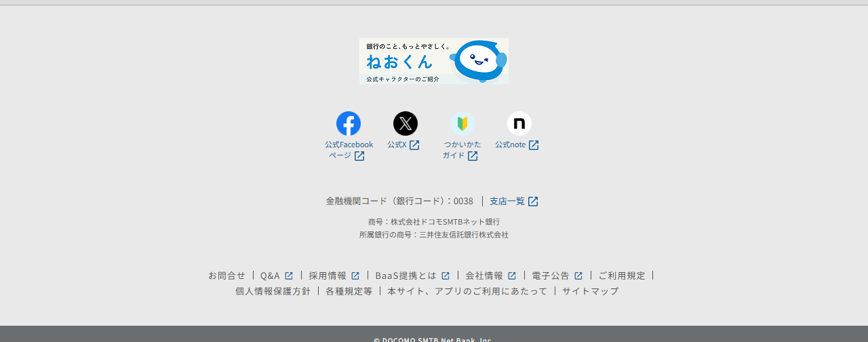Select the 金融機関コード 0038 text

399,201
